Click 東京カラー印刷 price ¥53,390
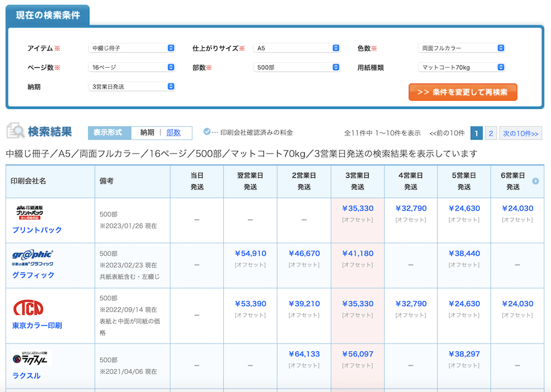 251,303
